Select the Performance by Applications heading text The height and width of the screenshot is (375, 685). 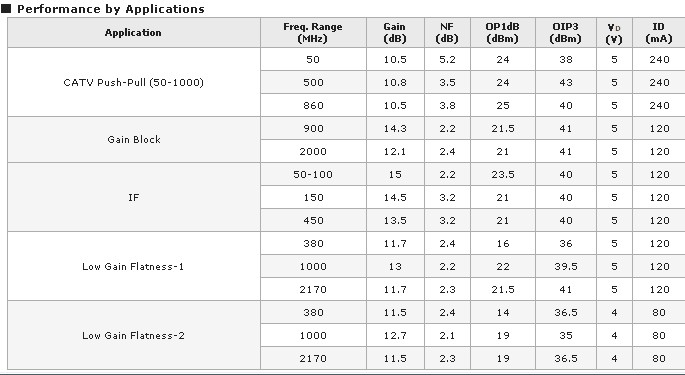(x=111, y=9)
